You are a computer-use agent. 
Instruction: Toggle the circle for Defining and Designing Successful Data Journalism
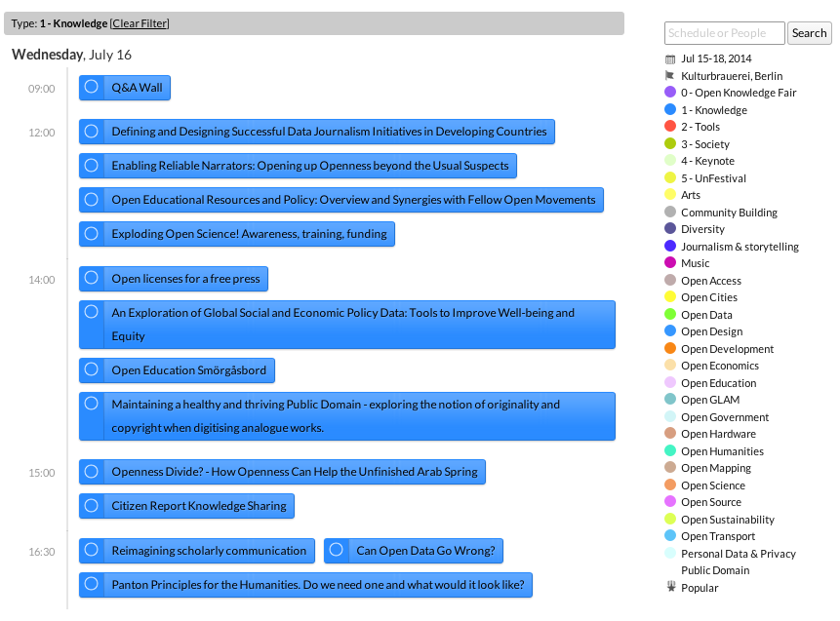pos(92,132)
